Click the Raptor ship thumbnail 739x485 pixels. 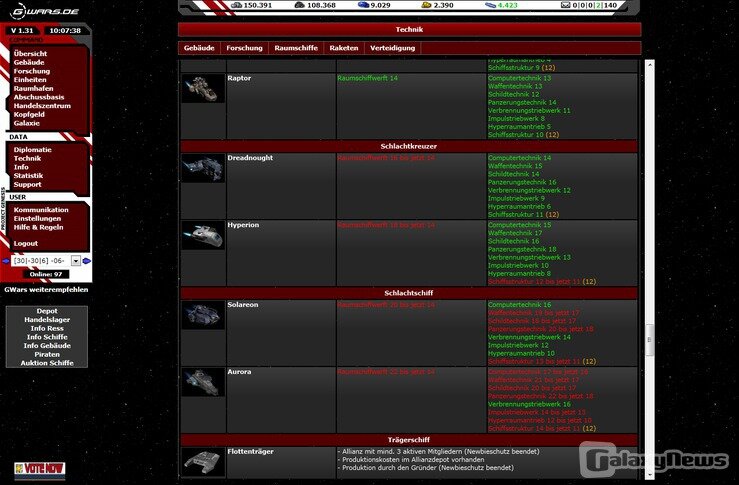coord(203,88)
